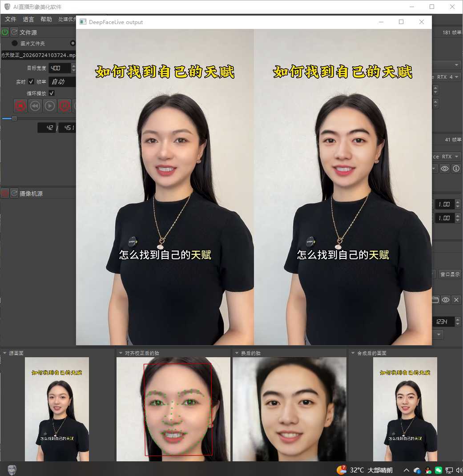The height and width of the screenshot is (476, 463).
Task: Show hidden system tray icons
Action: (x=406, y=470)
